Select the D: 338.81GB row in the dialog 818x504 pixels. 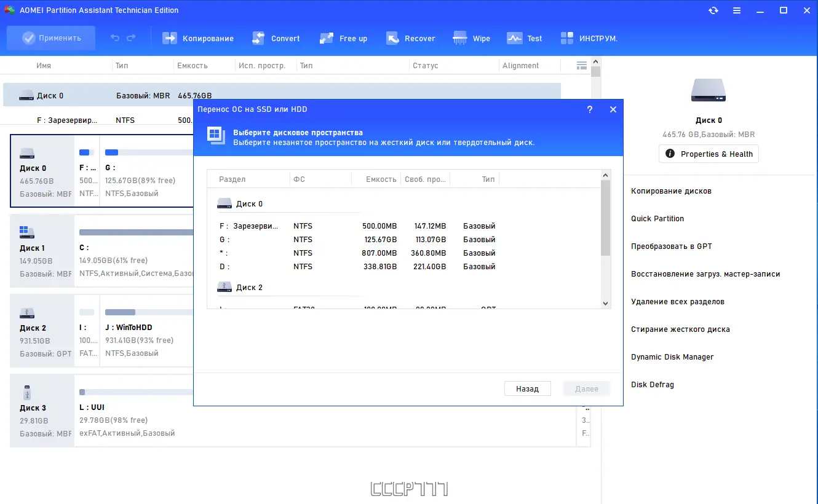(x=403, y=267)
